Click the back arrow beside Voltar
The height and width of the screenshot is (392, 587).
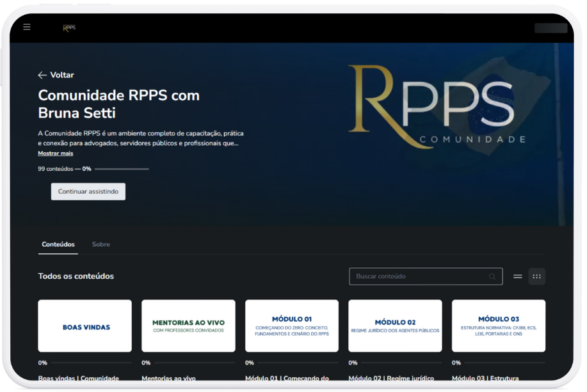coord(42,75)
